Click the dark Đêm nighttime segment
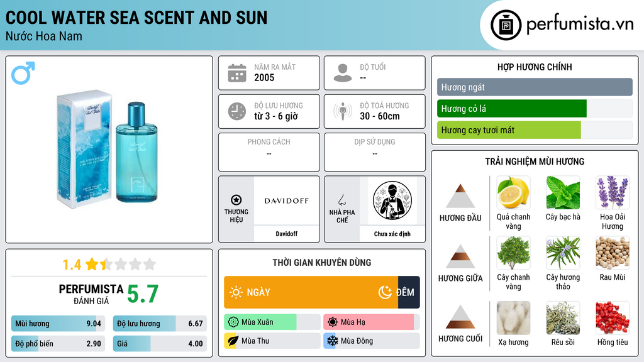This screenshot has height=362, width=644. pyautogui.click(x=409, y=292)
